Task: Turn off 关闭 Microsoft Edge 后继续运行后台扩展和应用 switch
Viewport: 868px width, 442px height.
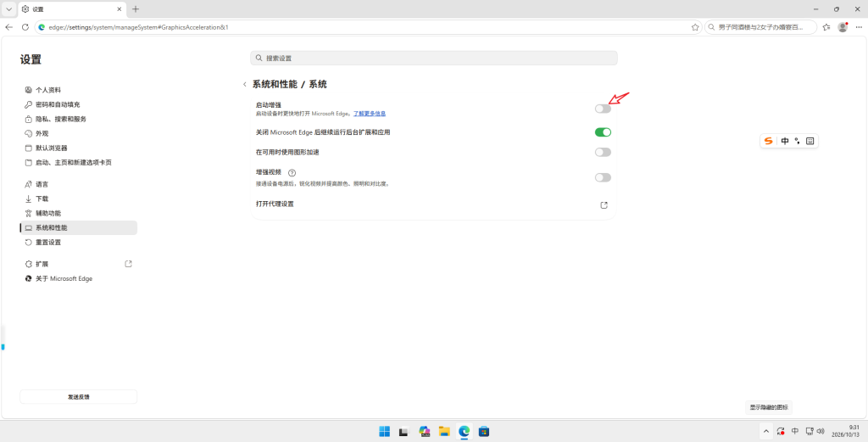Action: [x=603, y=132]
